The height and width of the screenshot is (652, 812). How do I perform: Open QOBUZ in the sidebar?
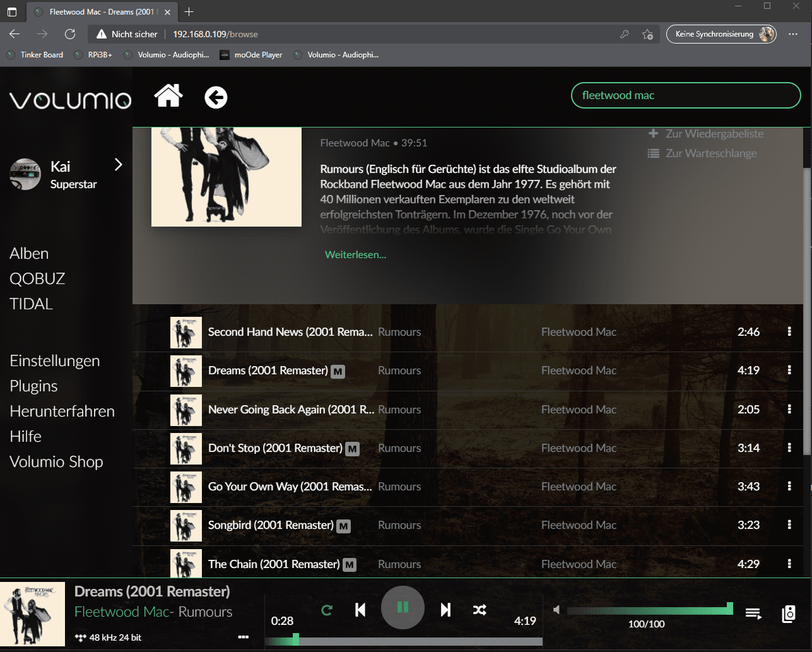(37, 279)
